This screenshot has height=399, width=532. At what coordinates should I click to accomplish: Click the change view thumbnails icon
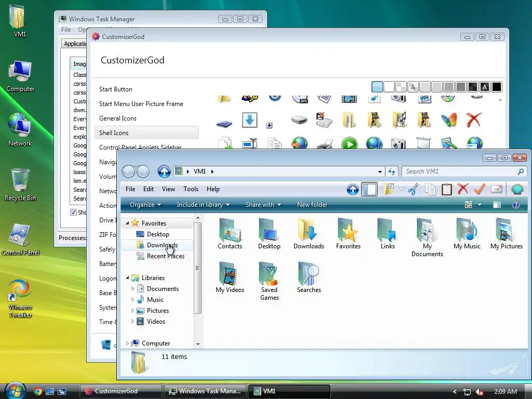[468, 205]
